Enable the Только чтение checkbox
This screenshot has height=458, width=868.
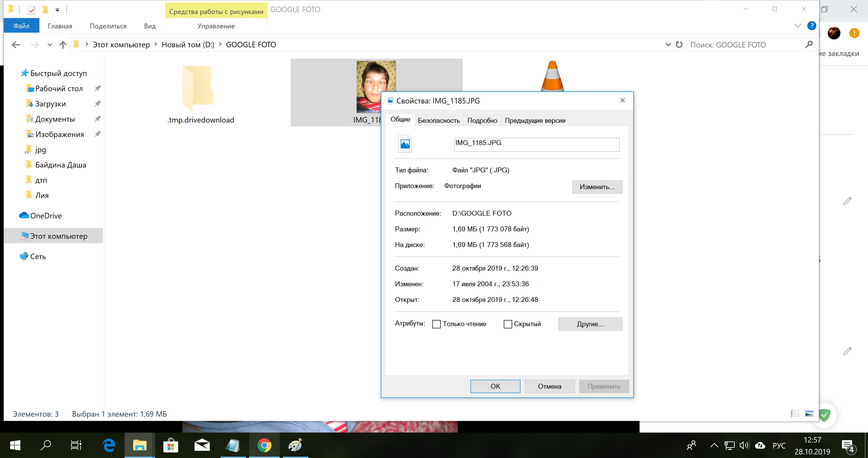coord(436,324)
